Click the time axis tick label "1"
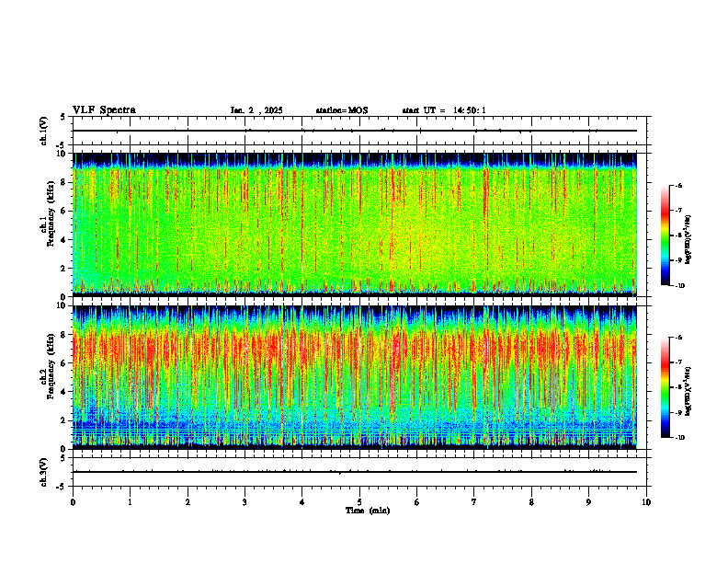 tap(130, 502)
